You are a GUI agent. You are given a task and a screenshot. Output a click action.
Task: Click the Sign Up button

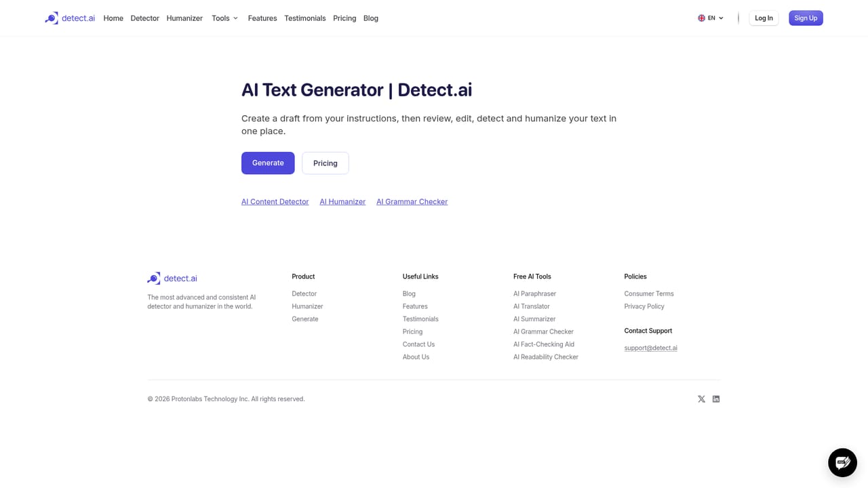coord(806,18)
